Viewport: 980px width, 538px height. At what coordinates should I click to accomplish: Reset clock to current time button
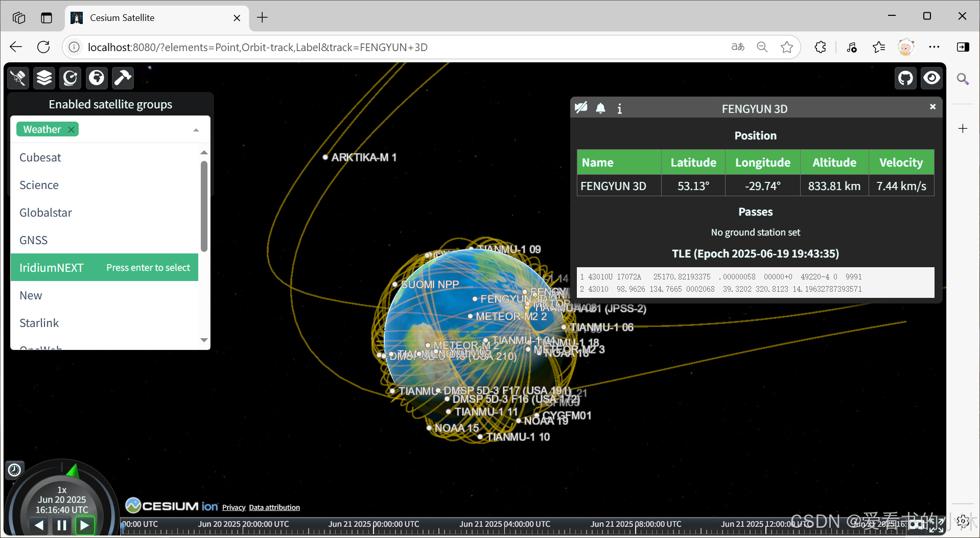coord(14,470)
